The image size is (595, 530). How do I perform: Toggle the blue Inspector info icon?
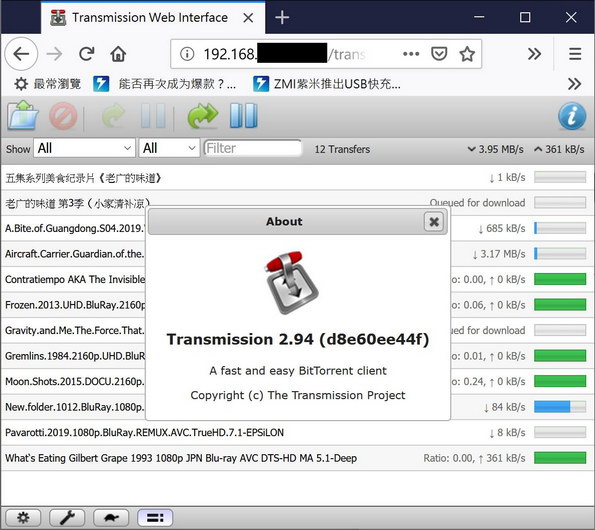tap(572, 116)
